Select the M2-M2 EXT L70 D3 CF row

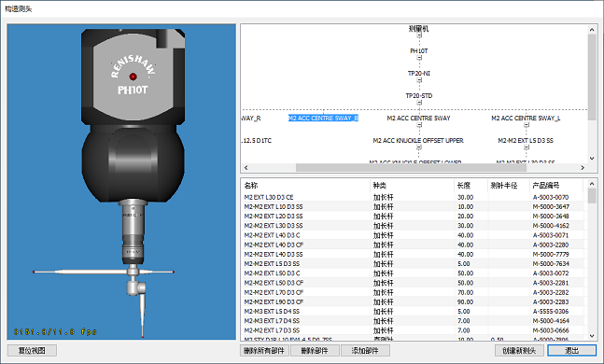pyautogui.click(x=413, y=292)
